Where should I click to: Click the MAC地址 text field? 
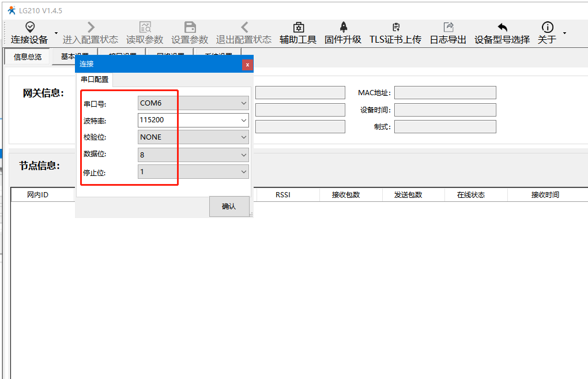click(445, 93)
